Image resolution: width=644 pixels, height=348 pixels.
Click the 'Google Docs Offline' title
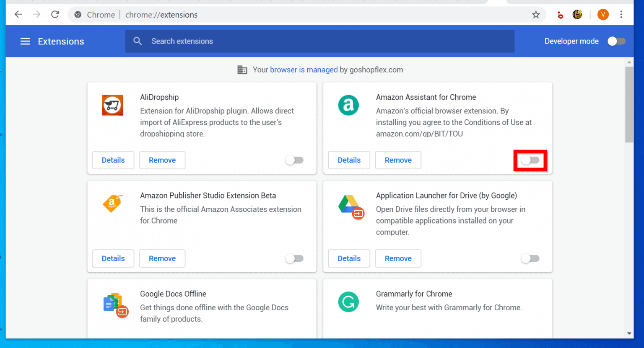173,294
